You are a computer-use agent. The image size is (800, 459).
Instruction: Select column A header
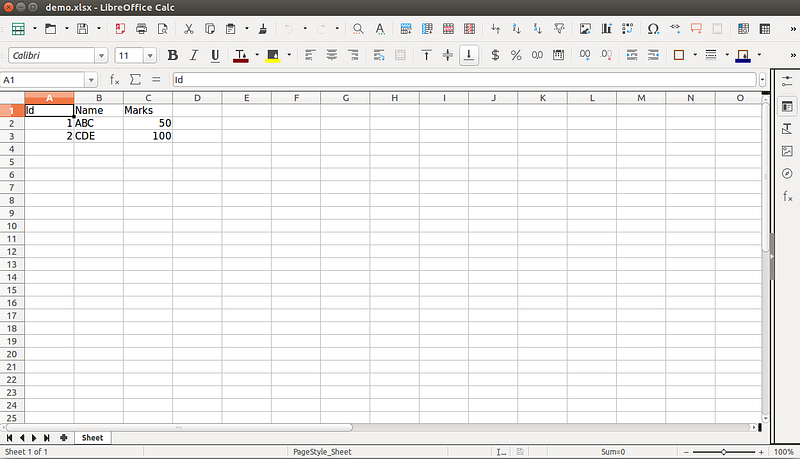(x=49, y=98)
